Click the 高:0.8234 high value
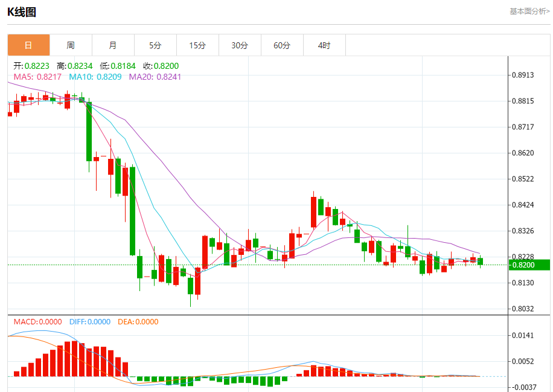This screenshot has height=392, width=553. coord(74,66)
